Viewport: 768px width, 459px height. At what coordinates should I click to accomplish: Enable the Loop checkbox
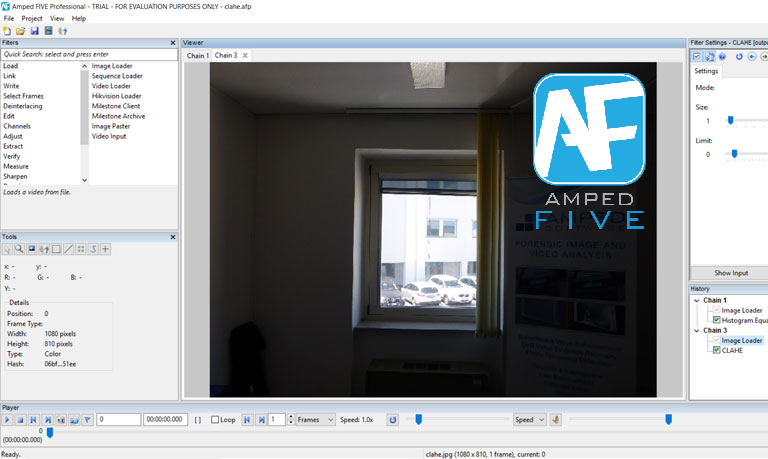coord(215,420)
